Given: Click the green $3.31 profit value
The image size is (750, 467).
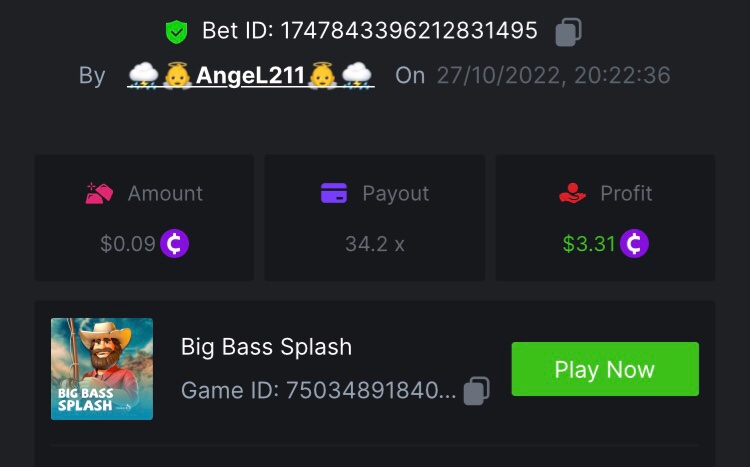Looking at the screenshot, I should [589, 243].
